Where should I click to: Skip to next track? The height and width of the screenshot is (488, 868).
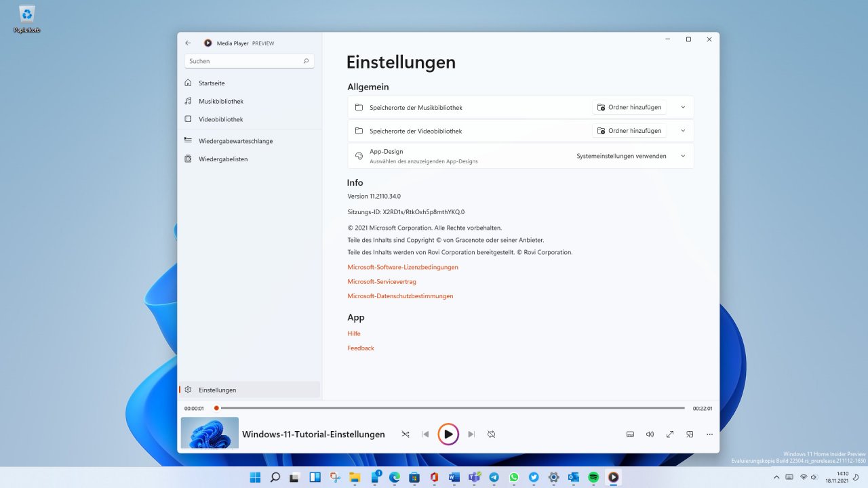click(x=471, y=434)
